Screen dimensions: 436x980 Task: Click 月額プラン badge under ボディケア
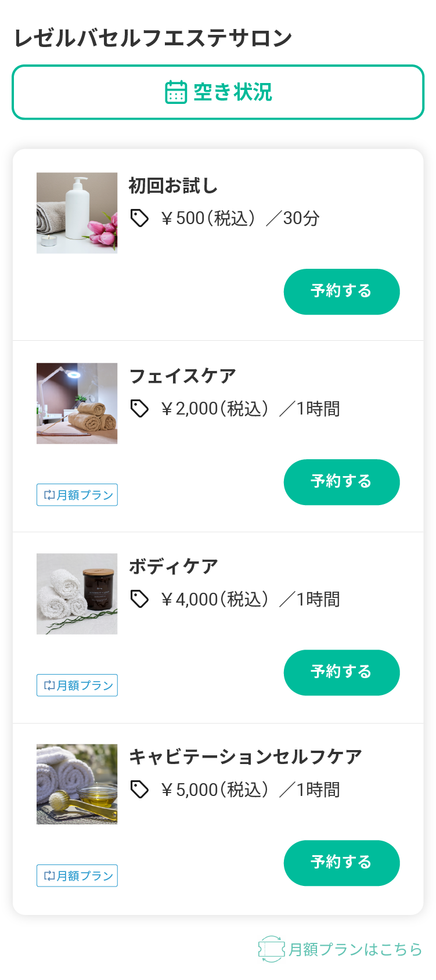[77, 686]
